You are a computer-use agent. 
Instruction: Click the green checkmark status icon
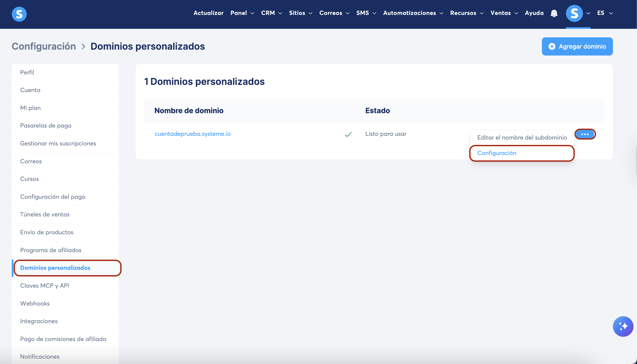[x=348, y=134]
